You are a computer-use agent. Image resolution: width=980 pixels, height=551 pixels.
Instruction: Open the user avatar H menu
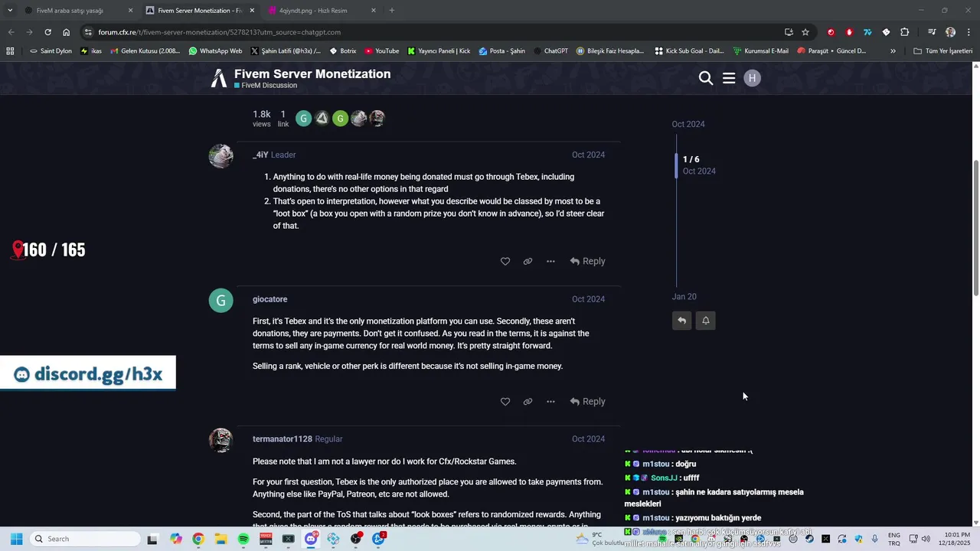(x=753, y=78)
